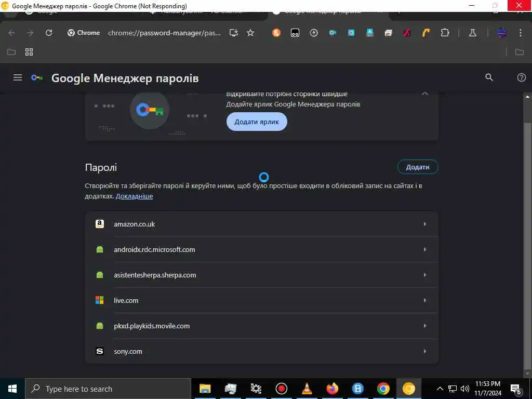Open the Chrome Labs flask icon
The height and width of the screenshot is (399, 532).
[472, 33]
